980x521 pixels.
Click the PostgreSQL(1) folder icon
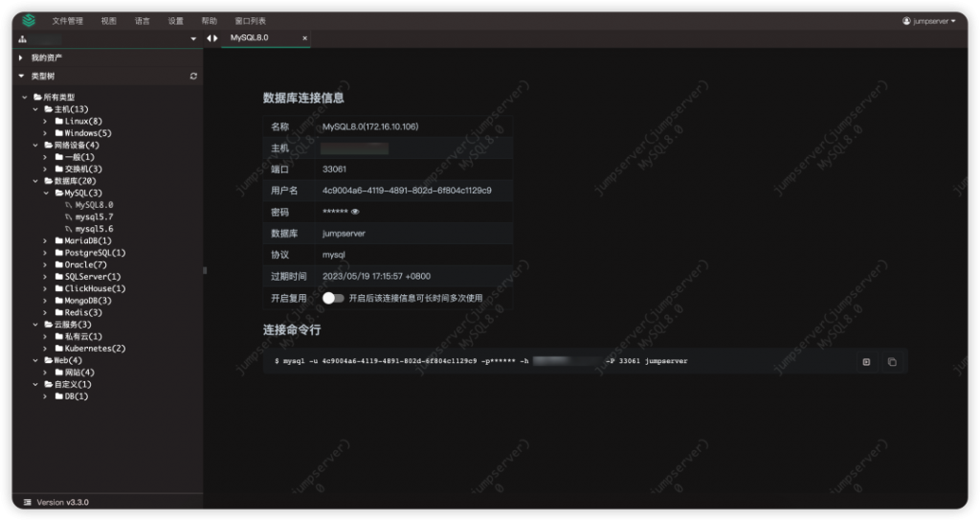point(58,253)
